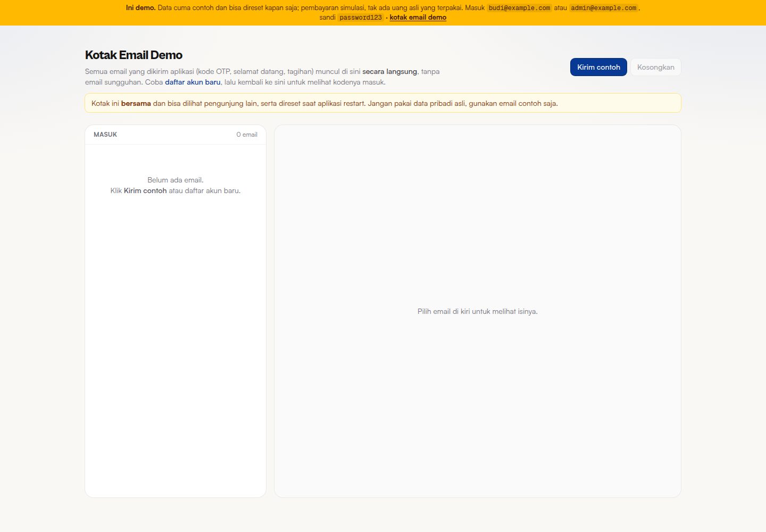Click the Kotak Email Demo heading
This screenshot has height=532, width=766.
coord(134,55)
